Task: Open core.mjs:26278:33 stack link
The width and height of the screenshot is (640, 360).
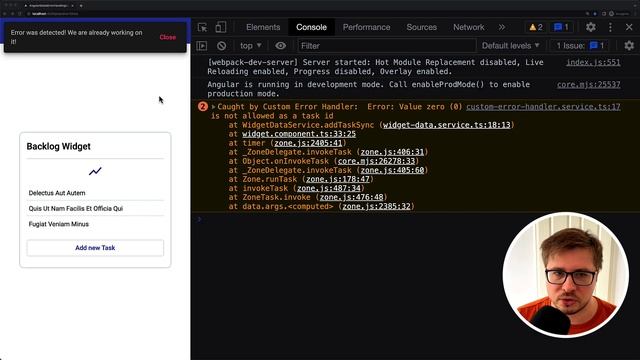Action: pos(376,161)
